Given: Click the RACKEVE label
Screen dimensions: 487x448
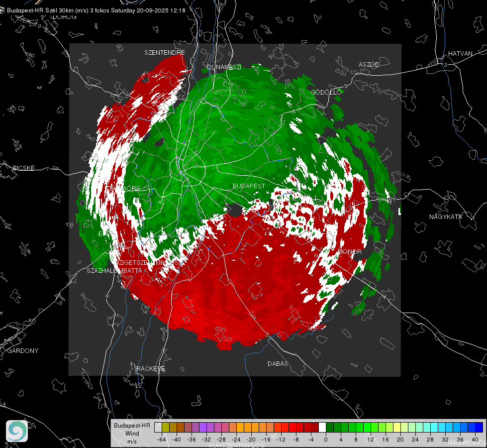Looking at the screenshot, I should click(151, 369).
